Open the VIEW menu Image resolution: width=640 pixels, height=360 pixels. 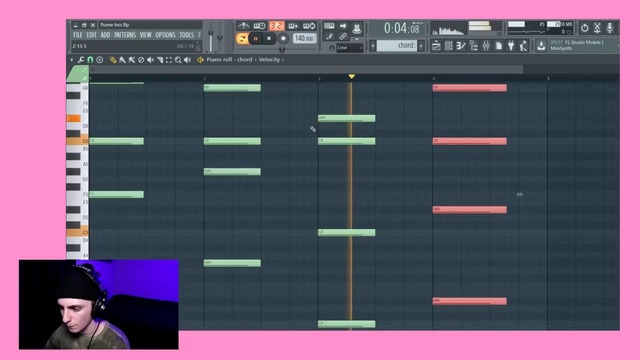tap(145, 35)
